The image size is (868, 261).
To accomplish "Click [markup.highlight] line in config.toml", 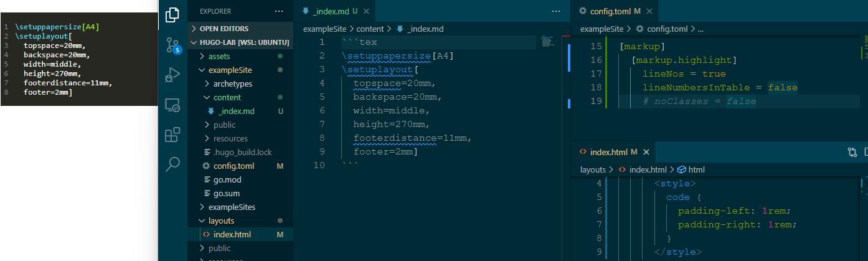I will click(684, 60).
